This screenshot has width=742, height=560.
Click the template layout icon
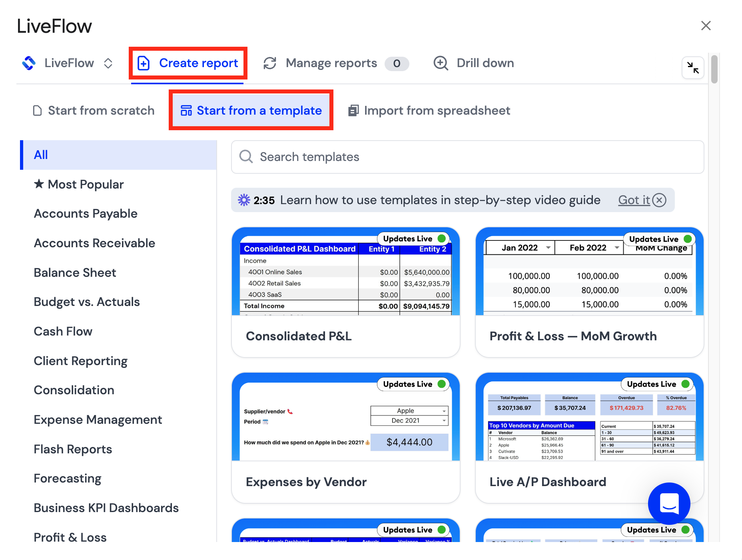(186, 111)
